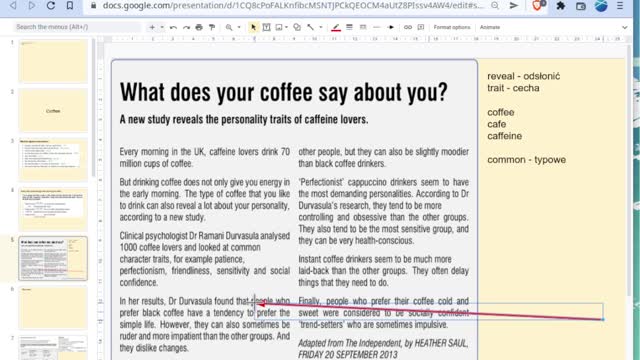Image resolution: width=640 pixels, height=360 pixels.
Task: Click the address bar zoom indicator
Action: (495, 6)
